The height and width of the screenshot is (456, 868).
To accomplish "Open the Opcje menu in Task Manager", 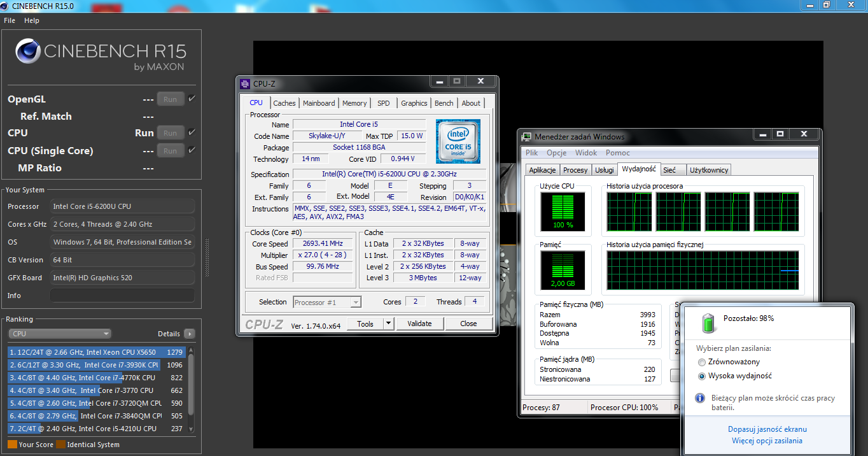I will point(557,153).
